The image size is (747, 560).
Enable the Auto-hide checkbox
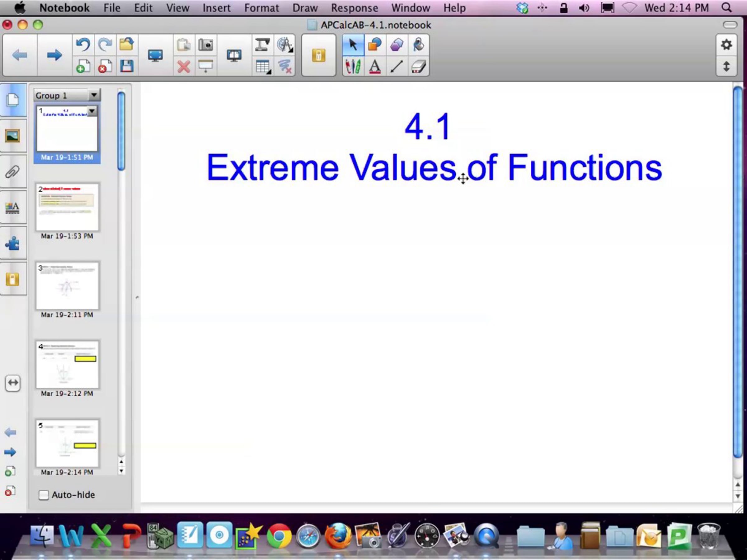[x=44, y=495]
